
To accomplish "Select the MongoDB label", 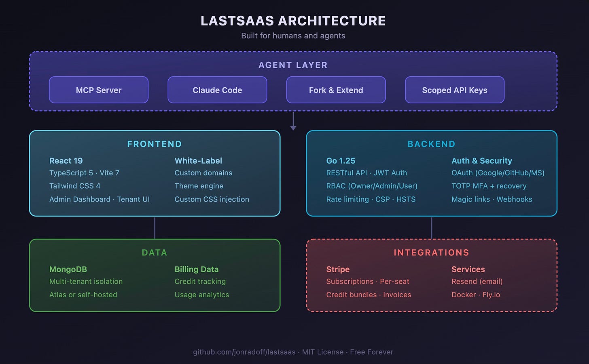I will pos(68,269).
